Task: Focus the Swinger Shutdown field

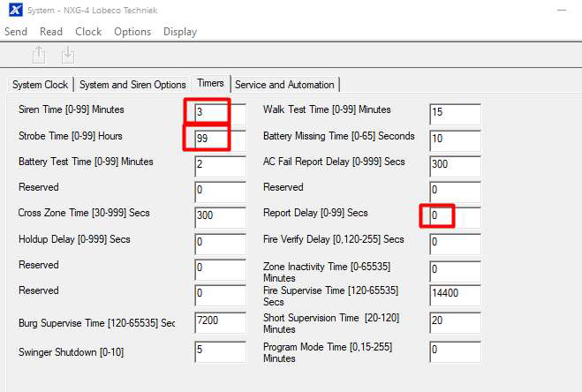Action: click(221, 351)
